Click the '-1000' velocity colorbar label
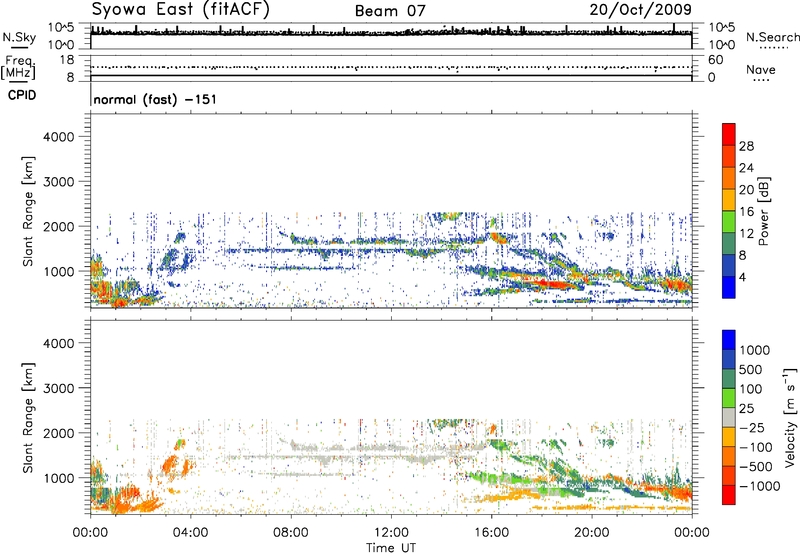The image size is (800, 554). [759, 486]
